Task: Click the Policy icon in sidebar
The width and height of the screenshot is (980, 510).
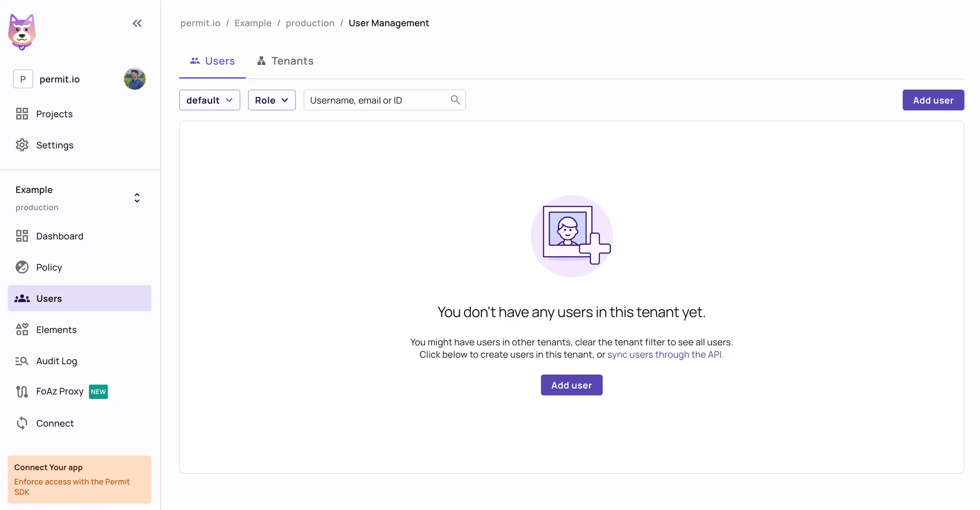Action: point(22,267)
